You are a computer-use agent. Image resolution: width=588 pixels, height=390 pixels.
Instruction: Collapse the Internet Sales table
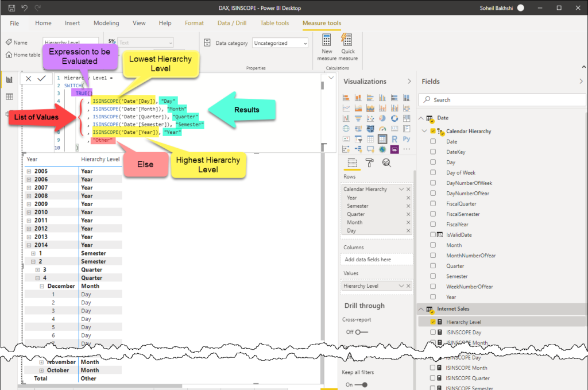click(x=421, y=309)
